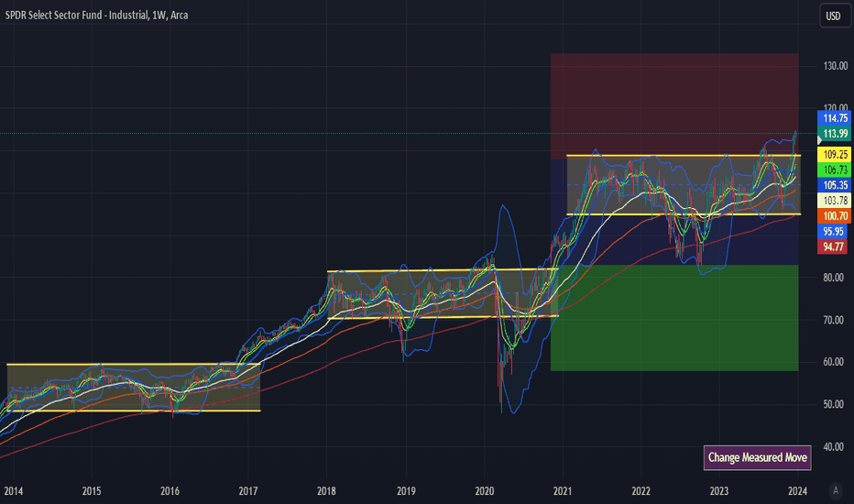Click the 80.00 price axis label
Image resolution: width=854 pixels, height=504 pixels.
pos(835,278)
